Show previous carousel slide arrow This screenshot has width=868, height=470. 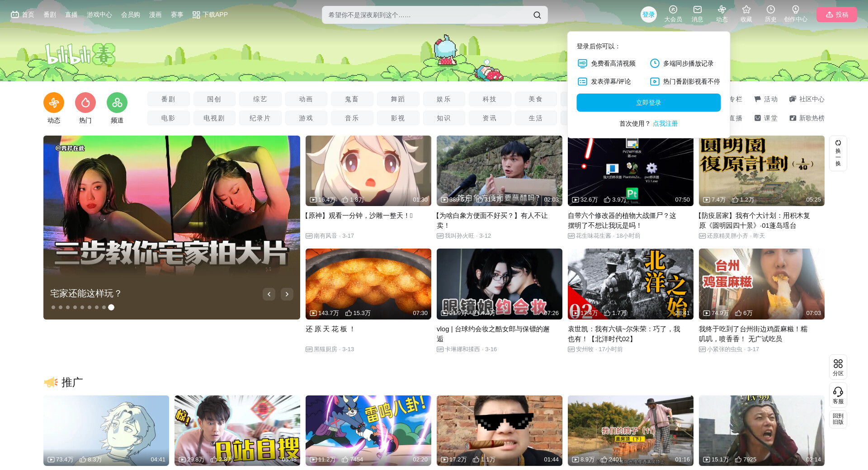pos(269,294)
